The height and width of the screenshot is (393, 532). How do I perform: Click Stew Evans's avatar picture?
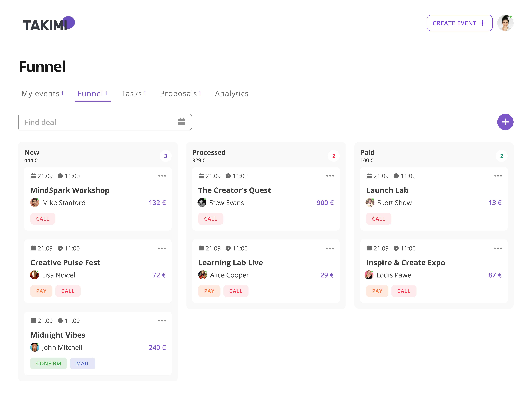pos(202,203)
